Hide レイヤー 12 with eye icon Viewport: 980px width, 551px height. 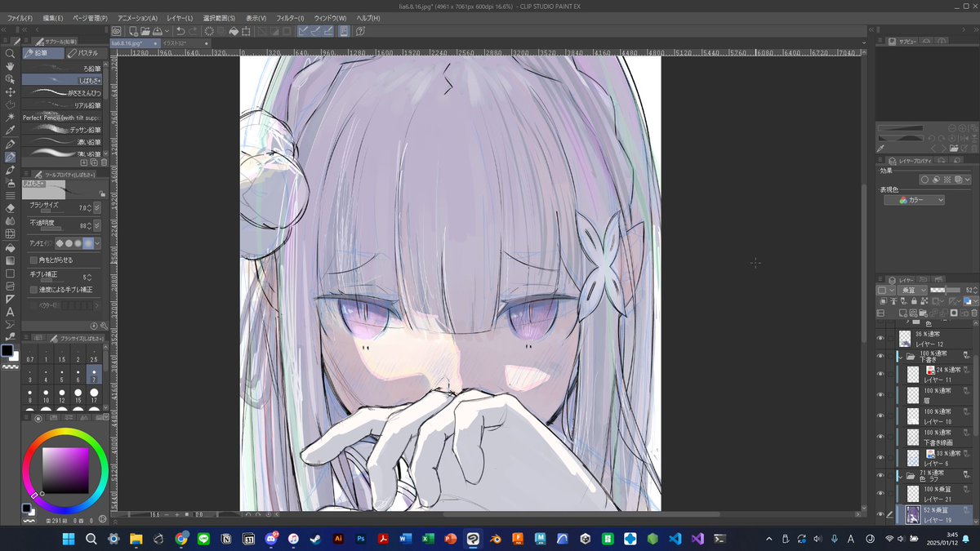coord(880,338)
